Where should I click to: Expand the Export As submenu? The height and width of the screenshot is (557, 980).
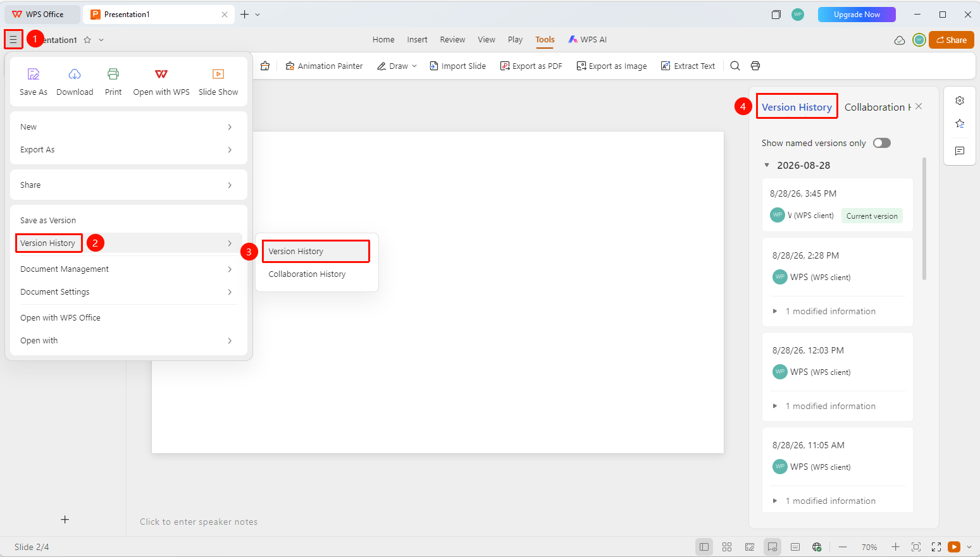pos(128,150)
